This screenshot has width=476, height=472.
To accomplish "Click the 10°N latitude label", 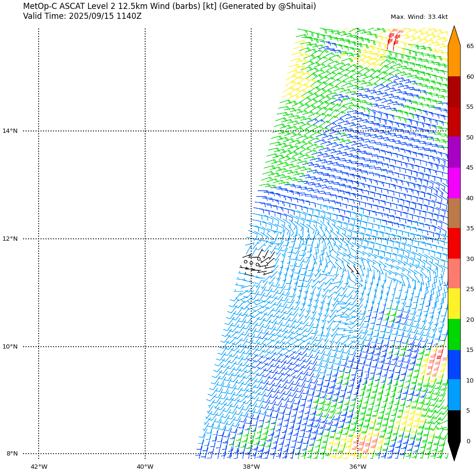I will (10, 347).
